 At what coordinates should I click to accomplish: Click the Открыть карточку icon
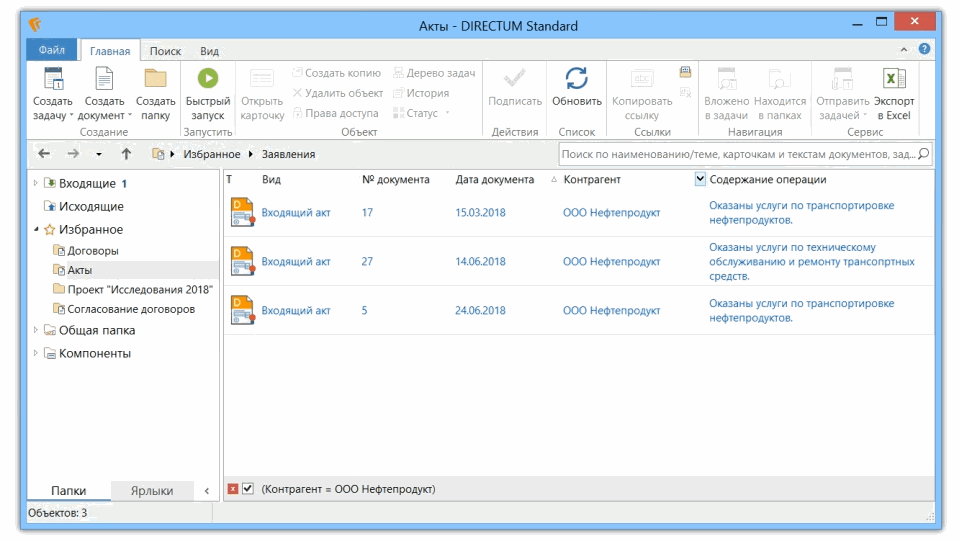262,80
